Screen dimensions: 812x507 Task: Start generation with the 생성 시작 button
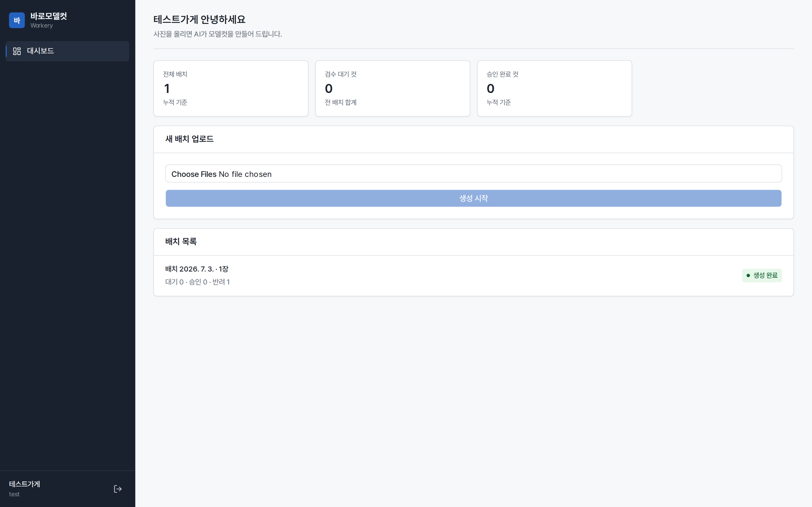tap(473, 198)
